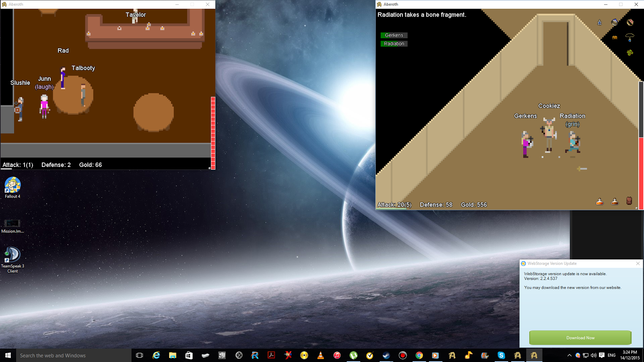This screenshot has height=362, width=644.
Task: Open the clock showing 3:24 PM
Action: 630,355
